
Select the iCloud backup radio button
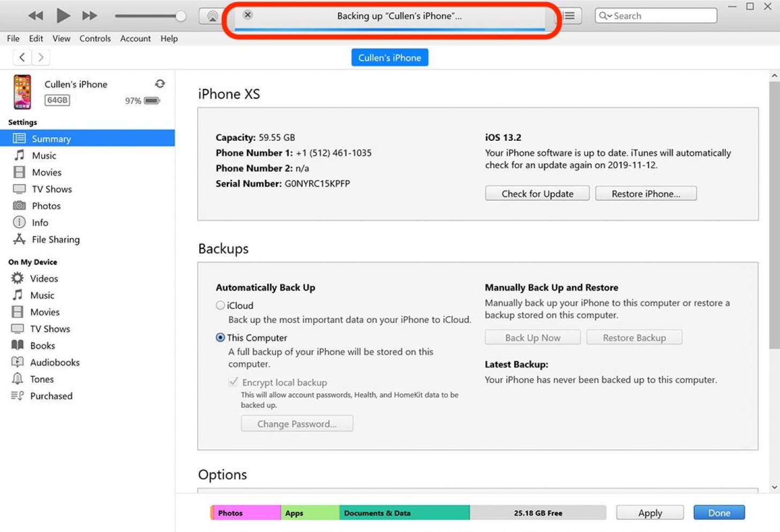pos(220,306)
